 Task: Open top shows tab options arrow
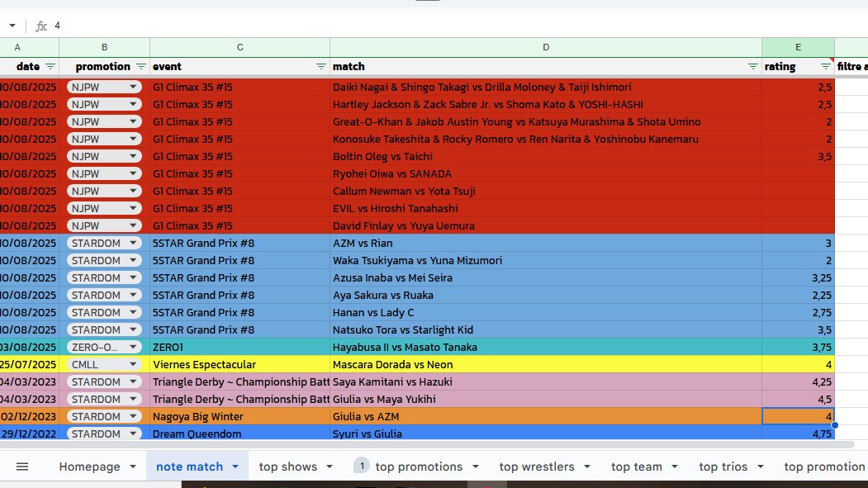[x=330, y=467]
